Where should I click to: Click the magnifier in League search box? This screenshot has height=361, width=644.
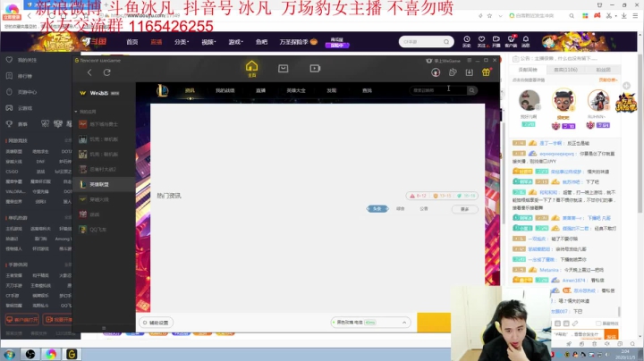point(472,90)
